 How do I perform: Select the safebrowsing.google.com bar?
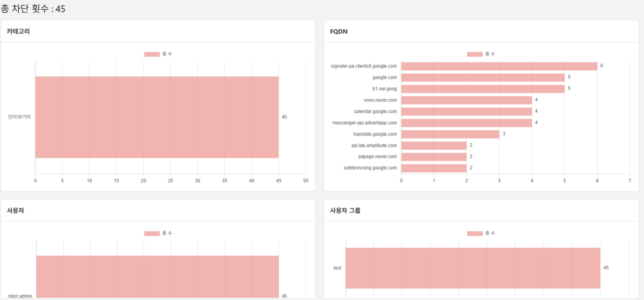point(433,168)
